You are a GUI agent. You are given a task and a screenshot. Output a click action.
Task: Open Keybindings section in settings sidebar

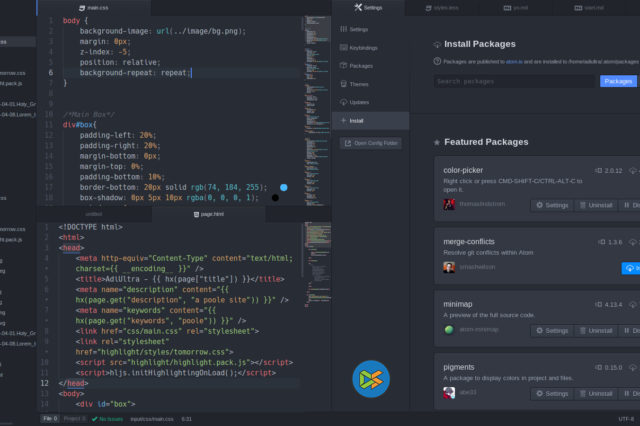tap(371, 48)
